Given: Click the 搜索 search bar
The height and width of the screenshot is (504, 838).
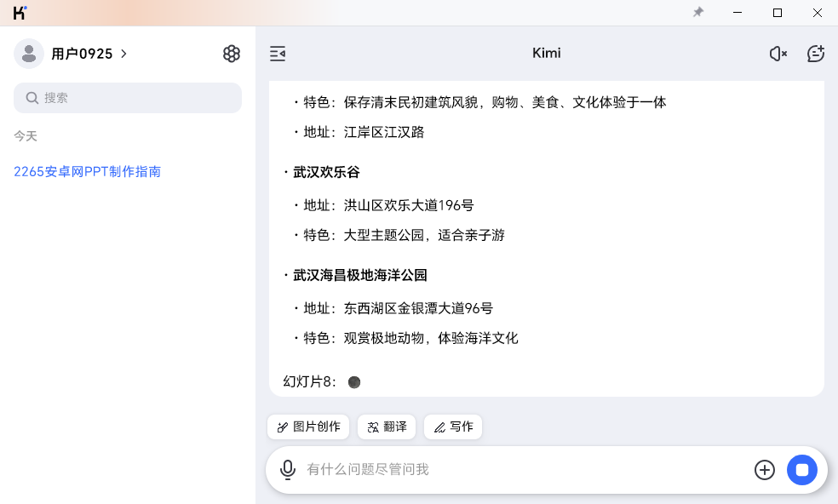Looking at the screenshot, I should tap(127, 97).
